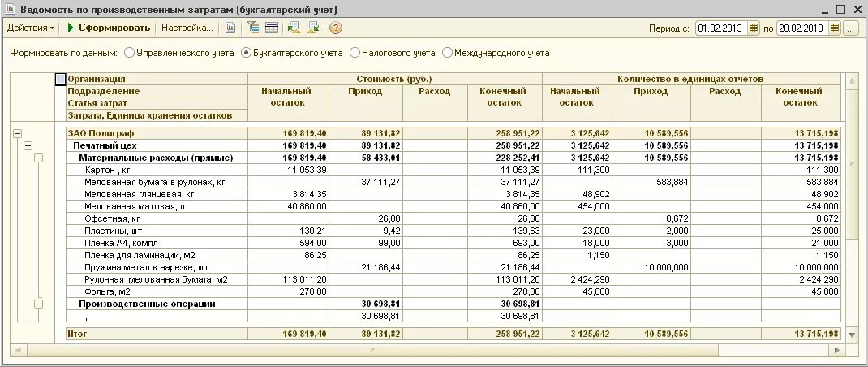Click the 37 111,27 Приход cell
Image resolution: width=868 pixels, height=367 pixels.
(x=366, y=182)
